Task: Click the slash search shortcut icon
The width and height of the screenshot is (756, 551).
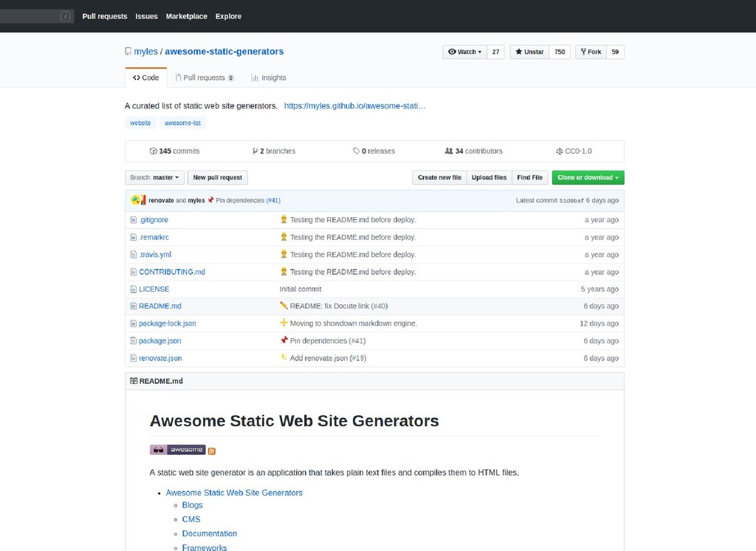Action: click(66, 16)
